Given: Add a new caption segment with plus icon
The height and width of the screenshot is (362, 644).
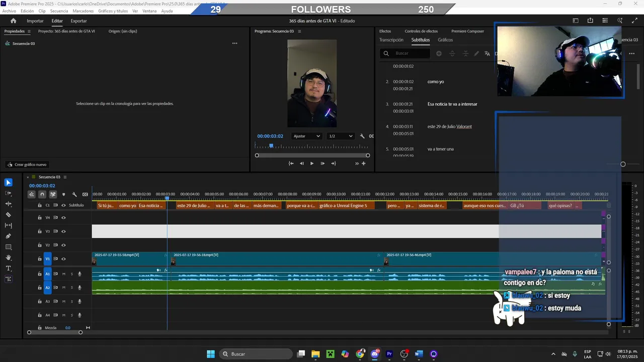Looking at the screenshot, I should (439, 53).
